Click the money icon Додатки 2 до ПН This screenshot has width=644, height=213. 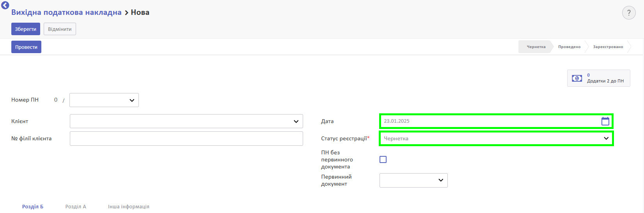pyautogui.click(x=577, y=78)
